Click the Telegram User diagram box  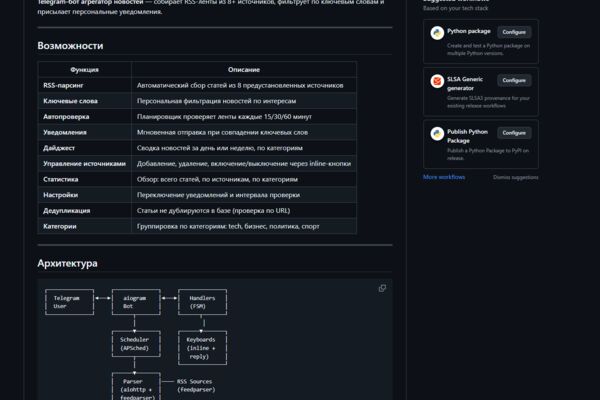click(69, 302)
